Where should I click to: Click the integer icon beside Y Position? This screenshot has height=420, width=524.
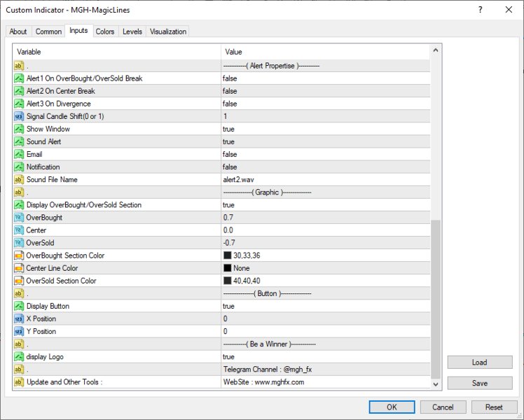pyautogui.click(x=19, y=332)
